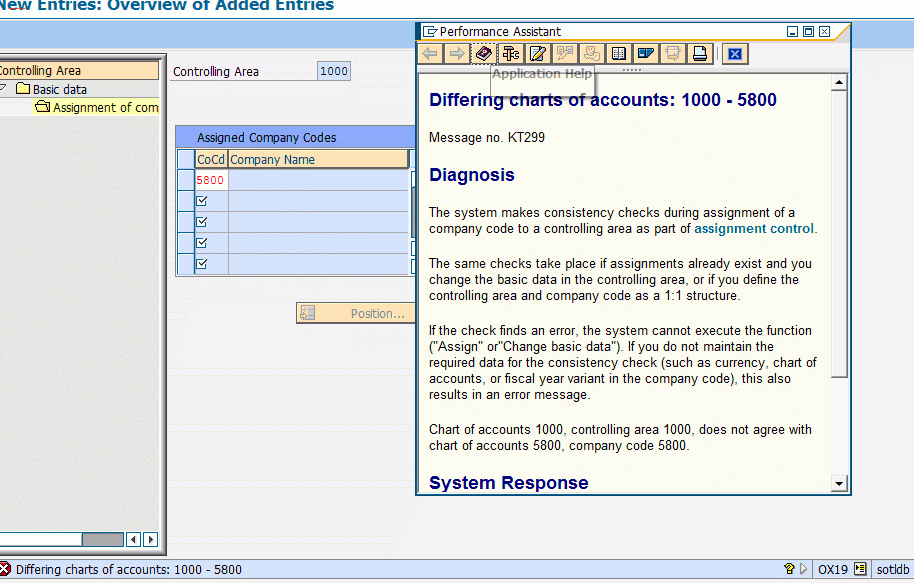Screen dimensions: 914x583
Task: Show Technical Information via hammer-wrench icon
Action: point(511,54)
